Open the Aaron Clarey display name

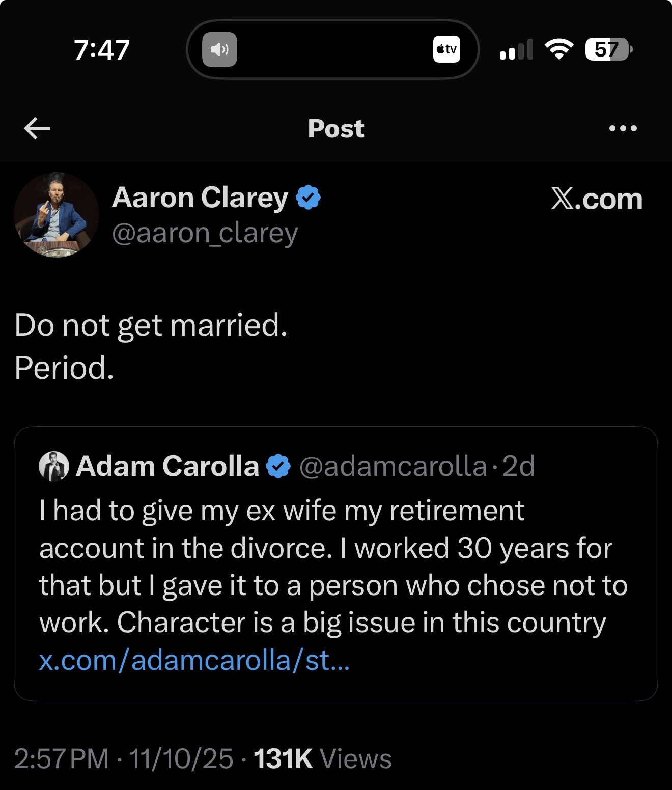[x=200, y=197]
